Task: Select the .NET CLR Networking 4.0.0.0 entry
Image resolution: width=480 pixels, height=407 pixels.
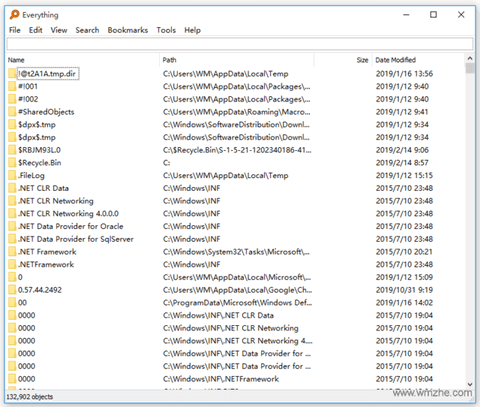Action: tap(68, 214)
